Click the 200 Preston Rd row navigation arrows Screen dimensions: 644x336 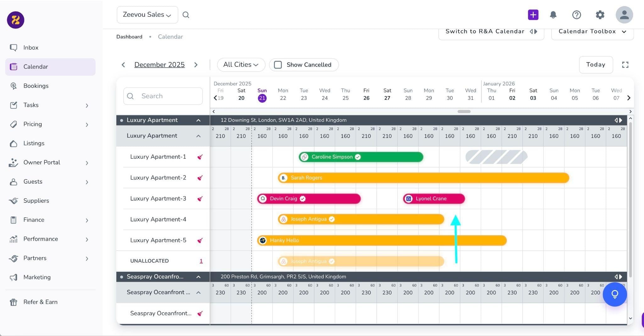[x=618, y=277]
